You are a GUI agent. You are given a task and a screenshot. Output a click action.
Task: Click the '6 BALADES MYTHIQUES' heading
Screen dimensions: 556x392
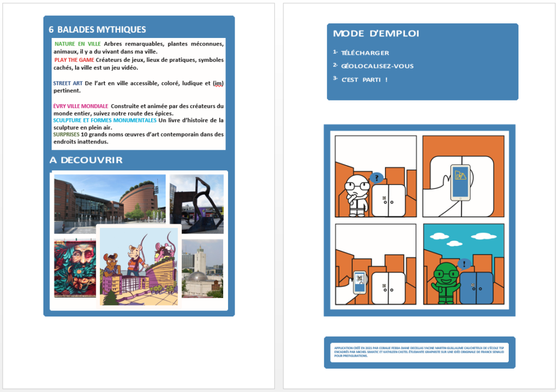(97, 29)
